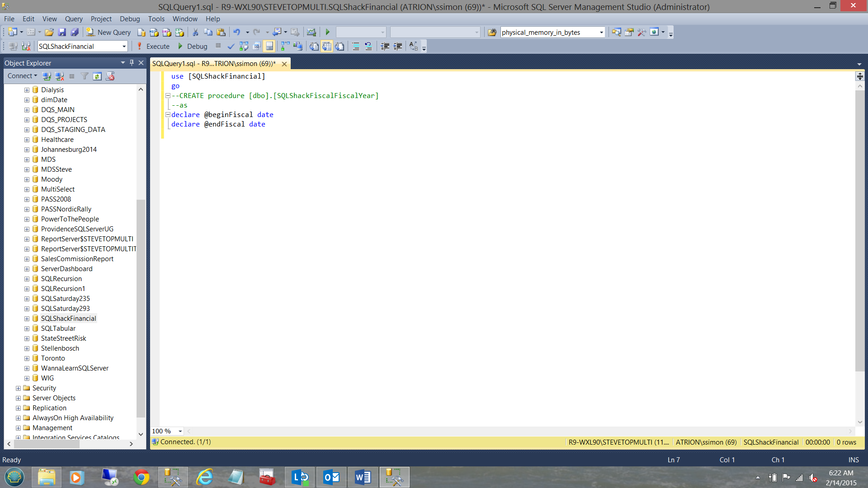This screenshot has width=868, height=488.
Task: Click the Parse checkmark icon
Action: click(x=231, y=46)
